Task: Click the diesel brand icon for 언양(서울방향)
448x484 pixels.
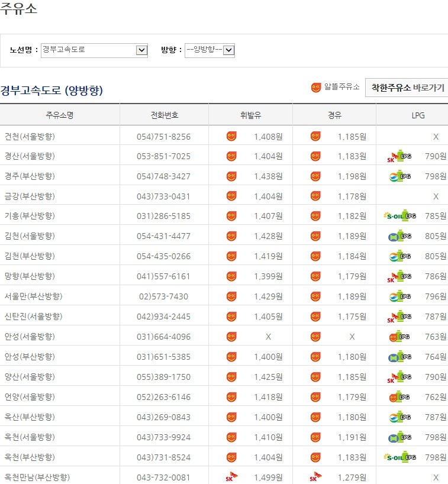Action: click(x=315, y=397)
